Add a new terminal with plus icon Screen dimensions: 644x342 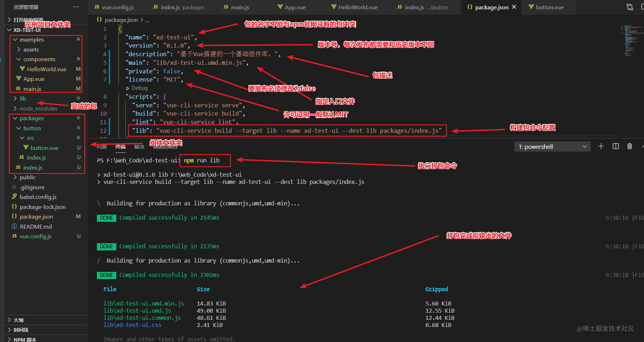tap(601, 146)
